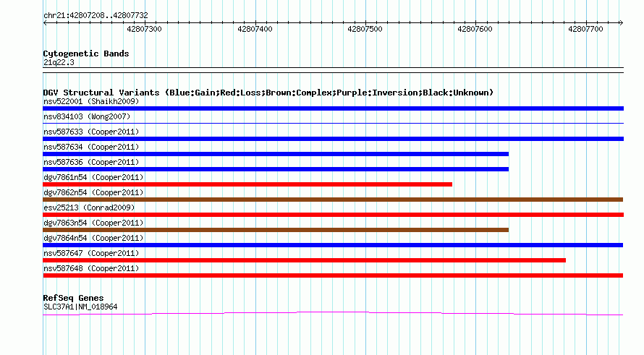Select the blue gain bar of nsv587633
This screenshot has width=644, height=355.
[333, 139]
